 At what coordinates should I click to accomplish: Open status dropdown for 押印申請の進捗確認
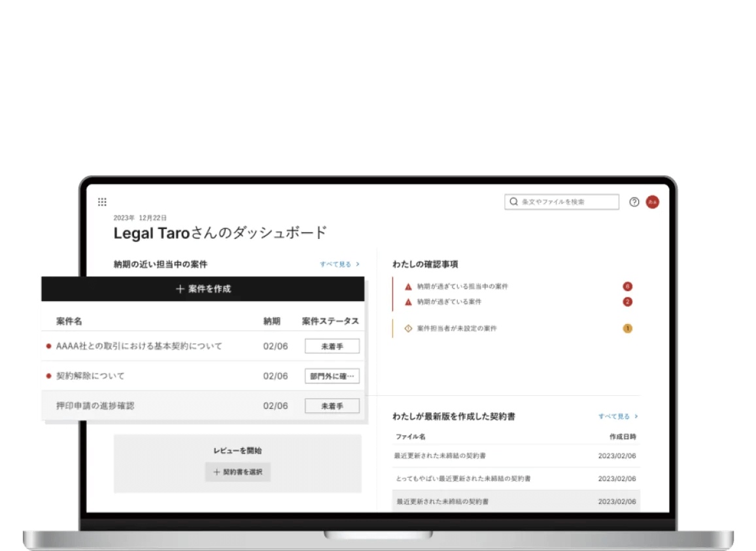point(332,406)
